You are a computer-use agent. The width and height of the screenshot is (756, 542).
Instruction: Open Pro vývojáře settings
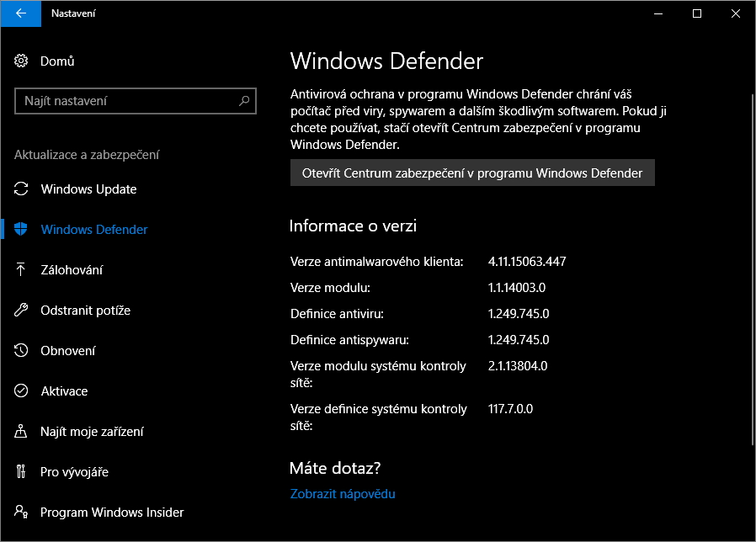[74, 472]
